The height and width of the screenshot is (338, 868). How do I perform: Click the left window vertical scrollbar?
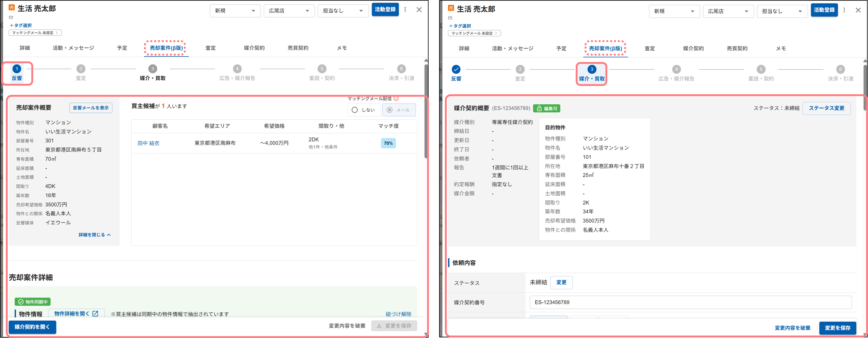click(x=426, y=111)
